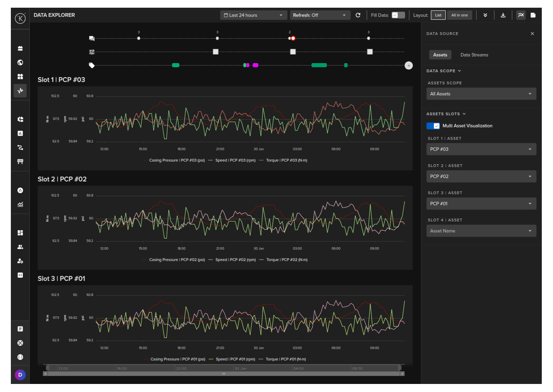Click the left handle of time range slider
Screen dimensions: 553x392
click(48, 368)
